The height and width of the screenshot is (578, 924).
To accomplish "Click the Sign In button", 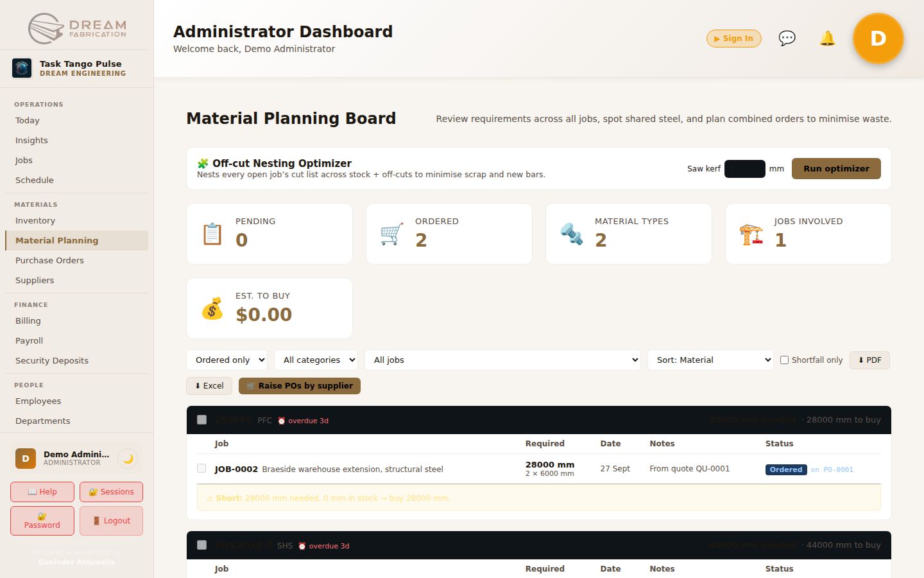I will click(x=734, y=39).
